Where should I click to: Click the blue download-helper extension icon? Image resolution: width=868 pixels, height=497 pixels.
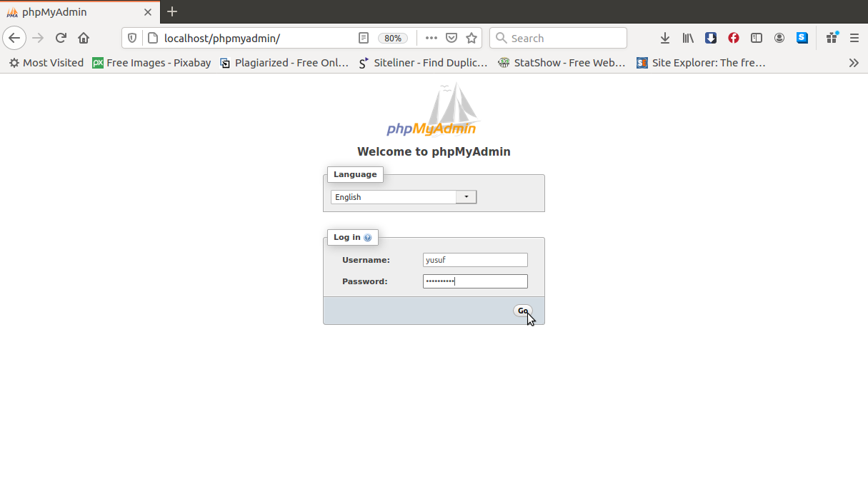point(711,38)
